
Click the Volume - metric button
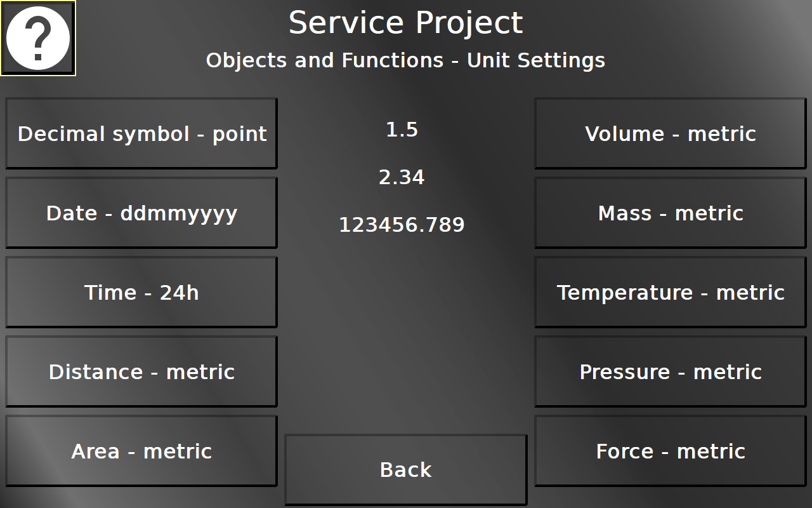pyautogui.click(x=670, y=133)
